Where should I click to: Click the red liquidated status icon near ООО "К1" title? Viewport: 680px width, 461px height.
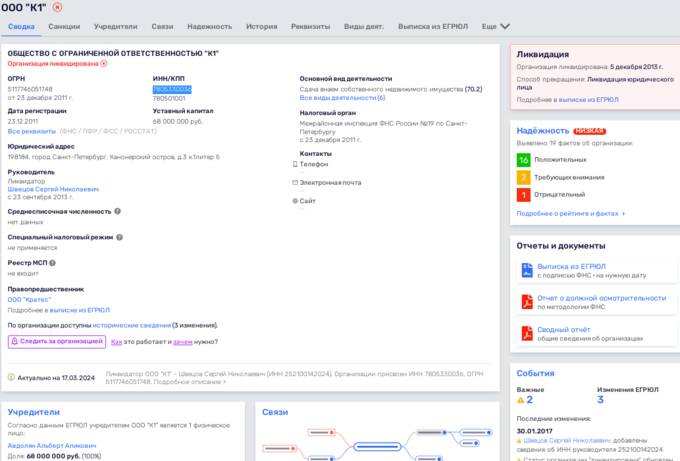click(57, 7)
